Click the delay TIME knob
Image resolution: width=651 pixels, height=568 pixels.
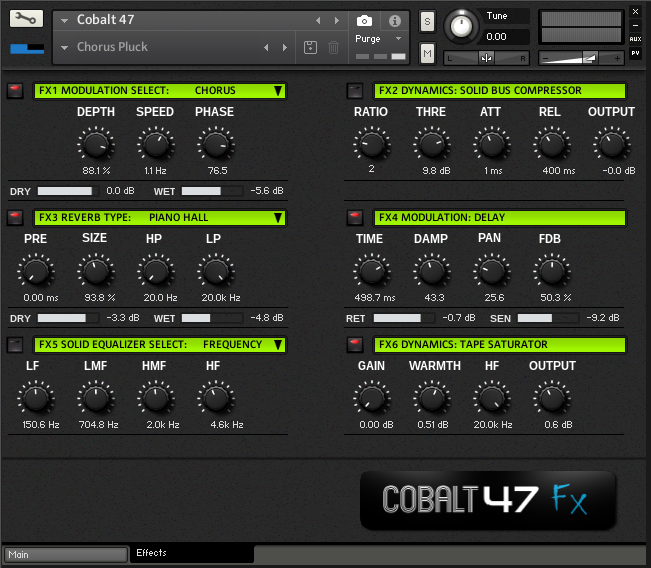coord(372,271)
